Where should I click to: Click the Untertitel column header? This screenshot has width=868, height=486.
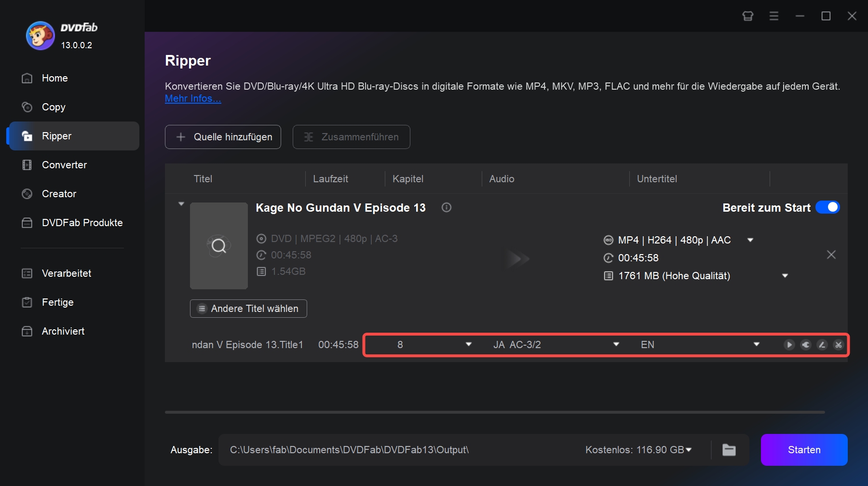click(657, 179)
